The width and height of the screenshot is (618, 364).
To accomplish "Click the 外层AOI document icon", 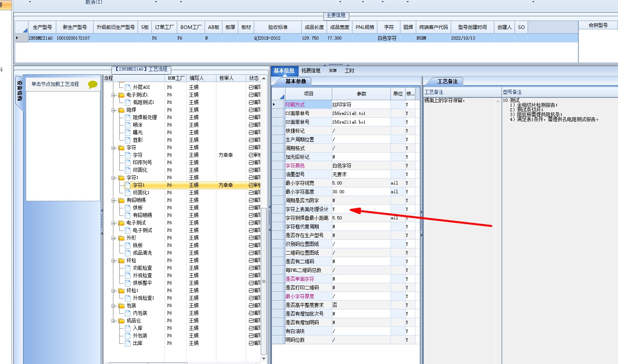I will pos(128,87).
